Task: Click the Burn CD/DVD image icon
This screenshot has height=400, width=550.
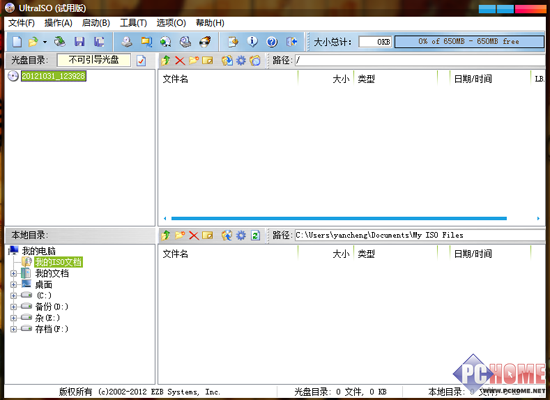Action: click(x=205, y=42)
